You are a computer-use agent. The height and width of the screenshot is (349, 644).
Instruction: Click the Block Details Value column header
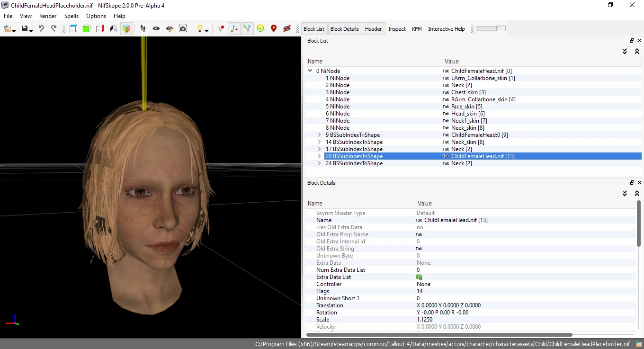(x=526, y=204)
